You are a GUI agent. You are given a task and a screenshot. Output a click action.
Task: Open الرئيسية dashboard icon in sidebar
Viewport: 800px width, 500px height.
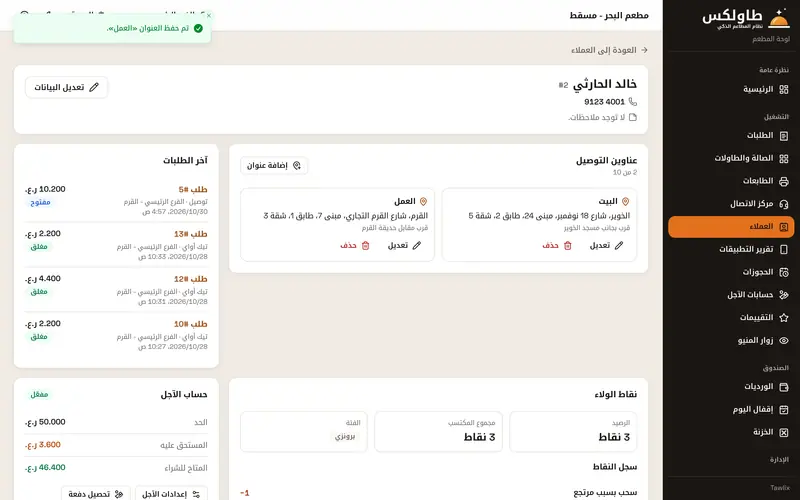(x=784, y=90)
